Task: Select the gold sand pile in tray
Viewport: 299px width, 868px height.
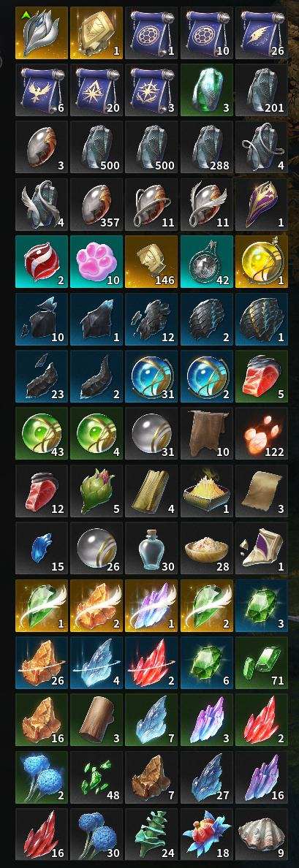Action: pos(206,491)
